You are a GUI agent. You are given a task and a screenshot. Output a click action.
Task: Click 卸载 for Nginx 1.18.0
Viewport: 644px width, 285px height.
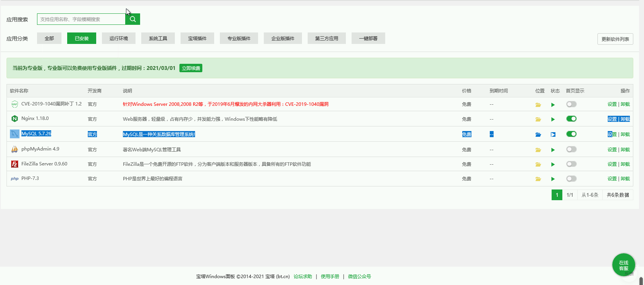click(x=625, y=119)
